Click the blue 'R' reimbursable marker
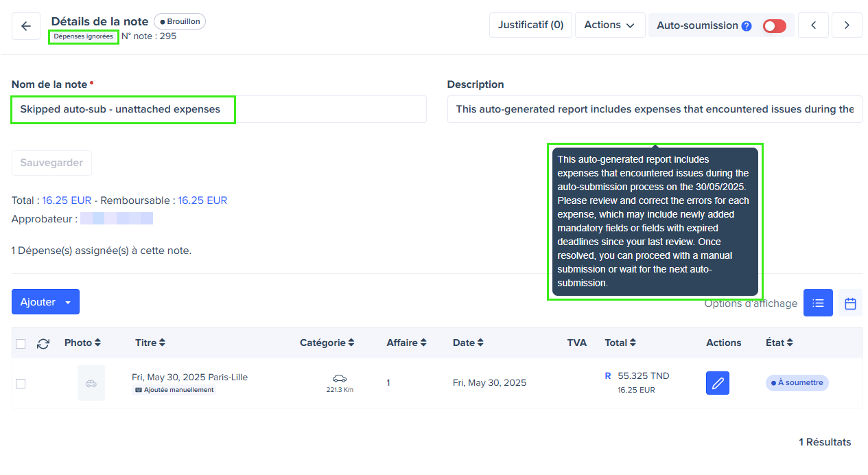Viewport: 868px width, 475px height. (608, 376)
